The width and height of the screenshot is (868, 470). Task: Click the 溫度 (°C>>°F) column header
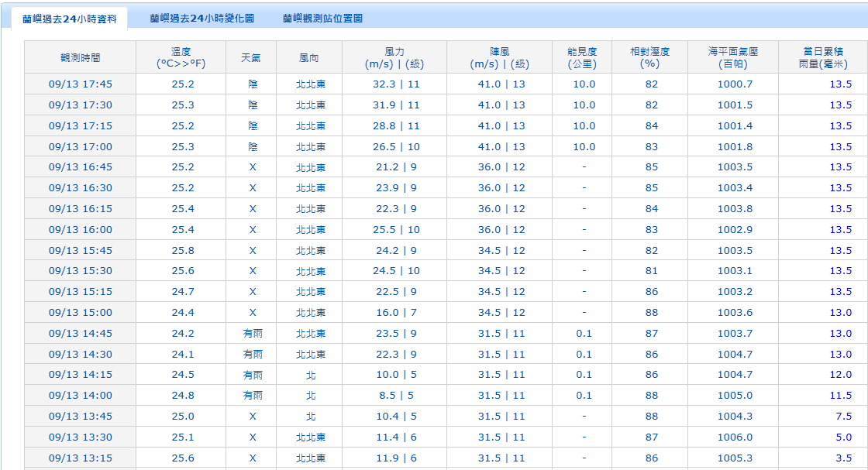point(179,57)
